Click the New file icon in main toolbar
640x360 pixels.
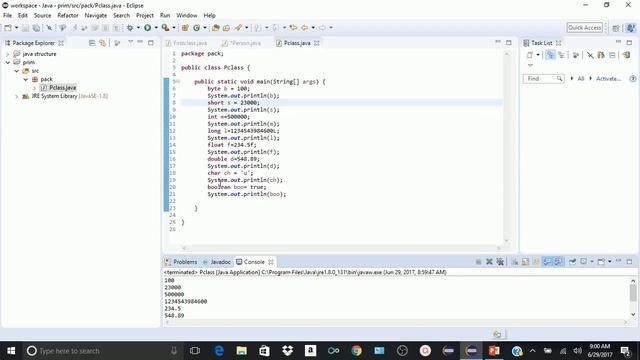8,28
